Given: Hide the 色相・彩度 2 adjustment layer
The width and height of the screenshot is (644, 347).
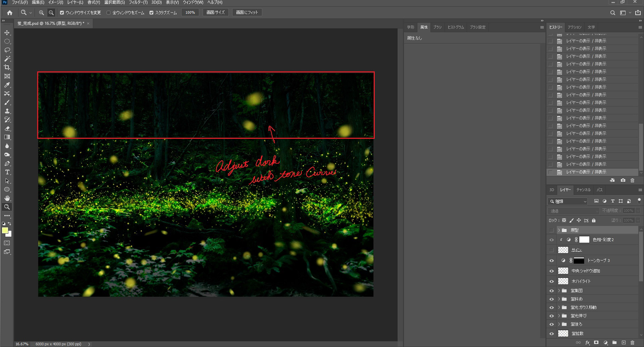Looking at the screenshot, I should coord(551,240).
